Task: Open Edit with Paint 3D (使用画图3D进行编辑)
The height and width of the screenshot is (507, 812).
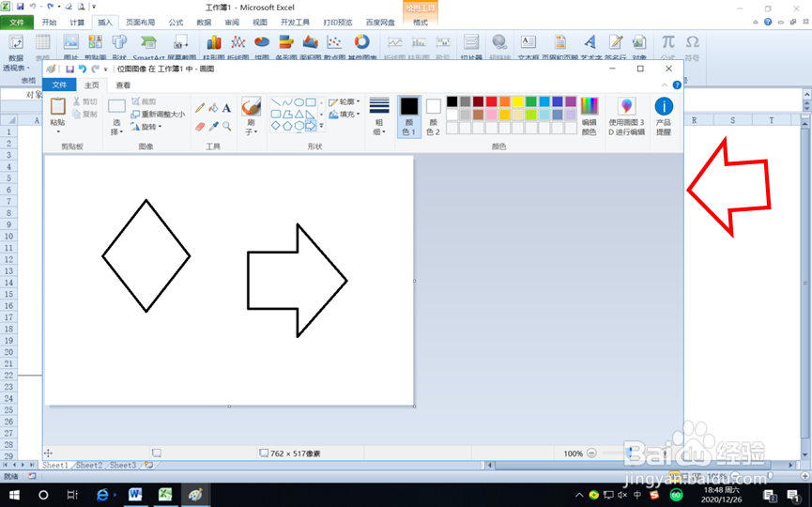Action: (x=627, y=116)
